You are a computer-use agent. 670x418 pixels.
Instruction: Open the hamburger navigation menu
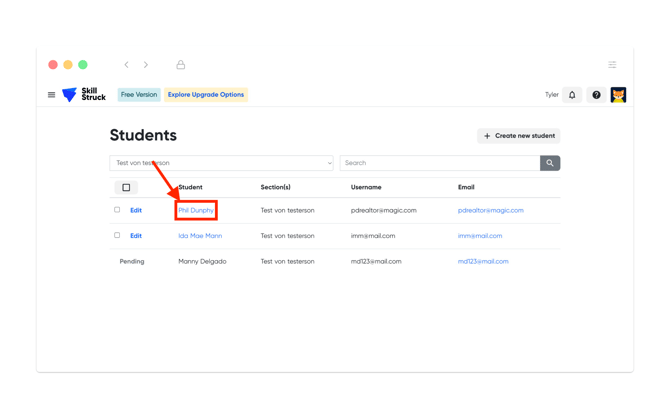[52, 95]
